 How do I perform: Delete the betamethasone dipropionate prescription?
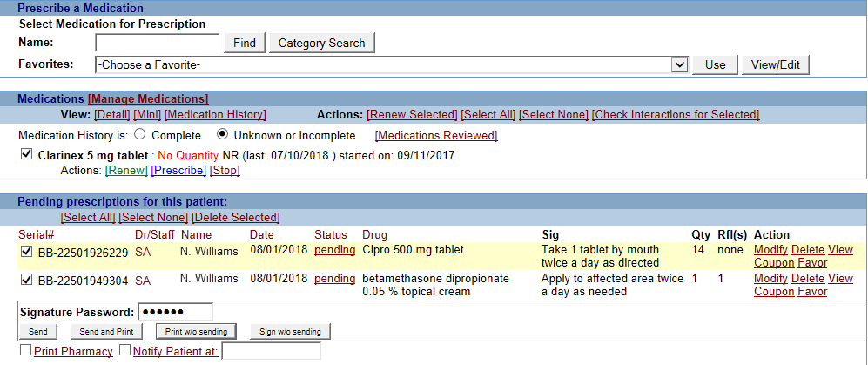coord(808,279)
